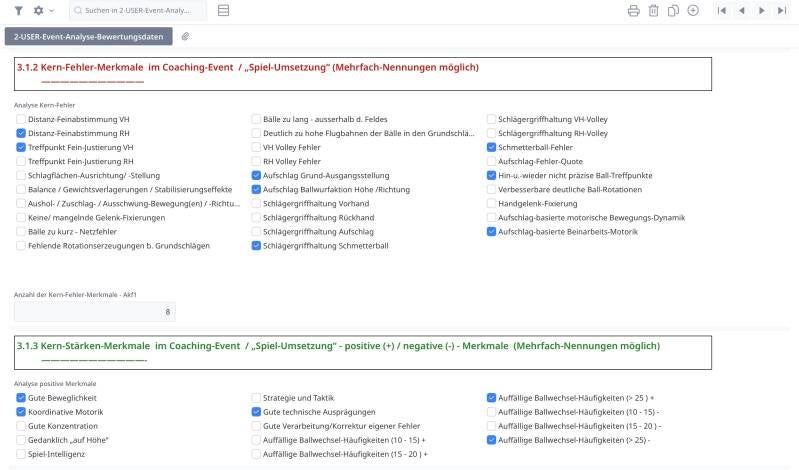The image size is (799, 470).
Task: Check Treffpunkt Fein-Justierung RH
Action: pyautogui.click(x=21, y=161)
